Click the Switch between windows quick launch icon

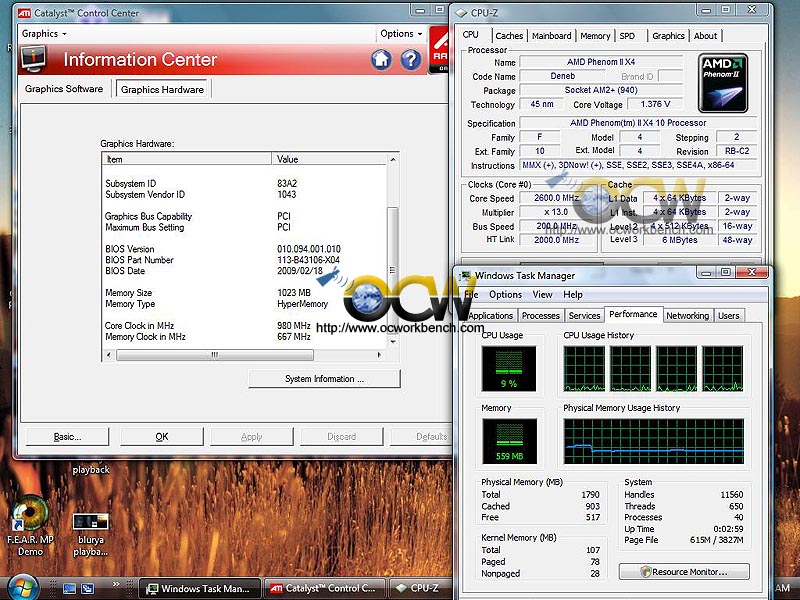tap(88, 588)
